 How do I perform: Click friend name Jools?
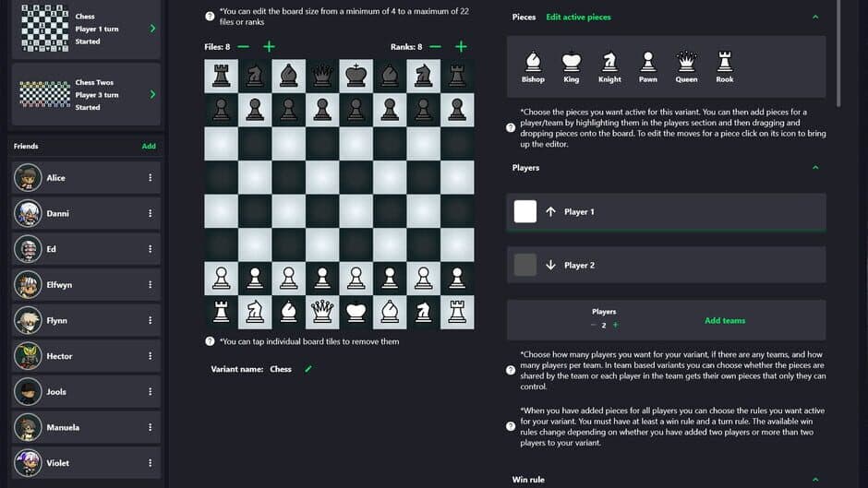pyautogui.click(x=56, y=392)
